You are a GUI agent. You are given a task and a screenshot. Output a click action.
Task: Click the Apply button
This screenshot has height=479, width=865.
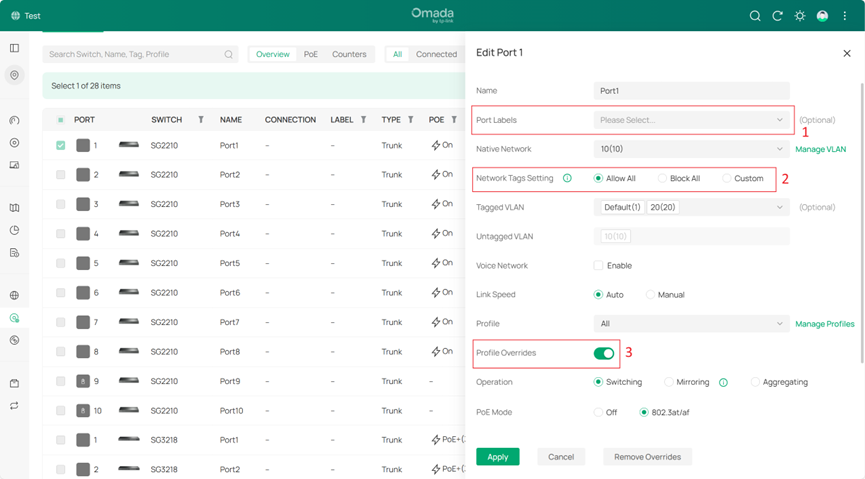pyautogui.click(x=498, y=457)
